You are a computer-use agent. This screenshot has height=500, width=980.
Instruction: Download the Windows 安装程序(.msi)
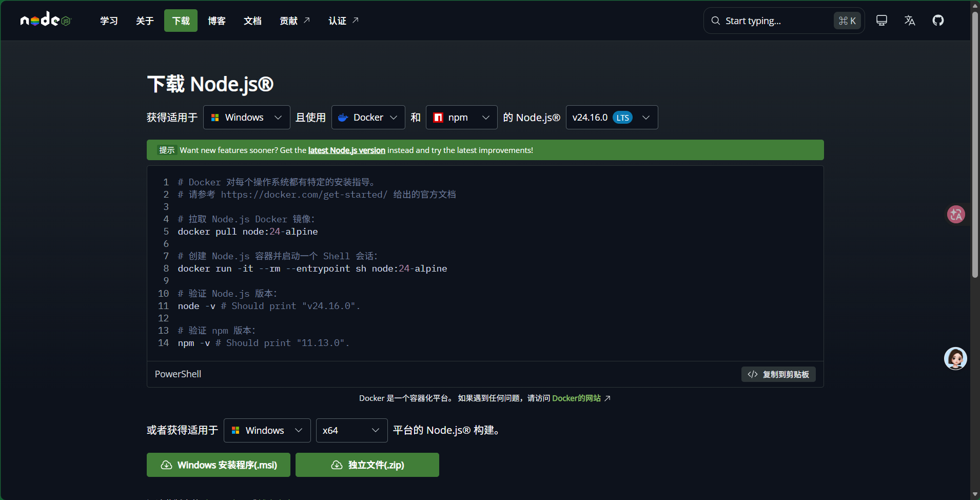[x=219, y=465]
